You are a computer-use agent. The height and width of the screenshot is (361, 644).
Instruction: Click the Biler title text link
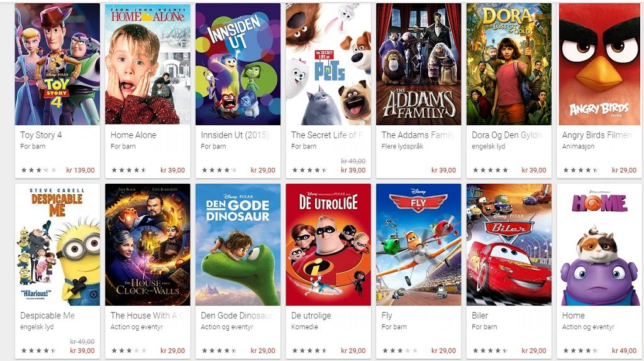pos(480,316)
